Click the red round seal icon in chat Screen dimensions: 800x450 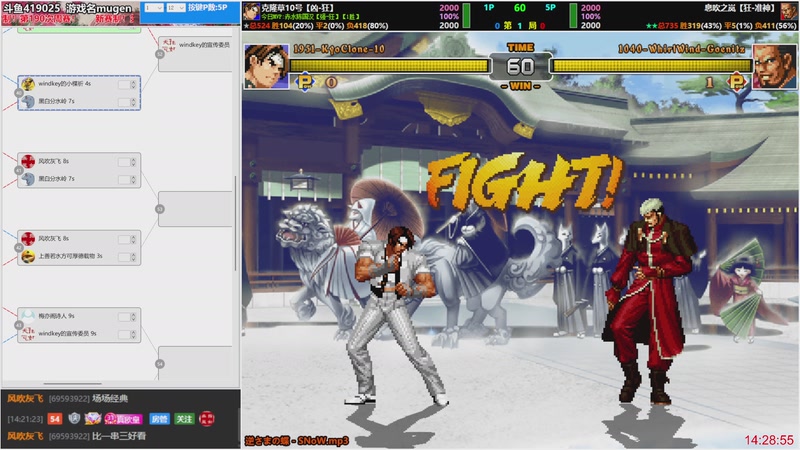(x=207, y=419)
